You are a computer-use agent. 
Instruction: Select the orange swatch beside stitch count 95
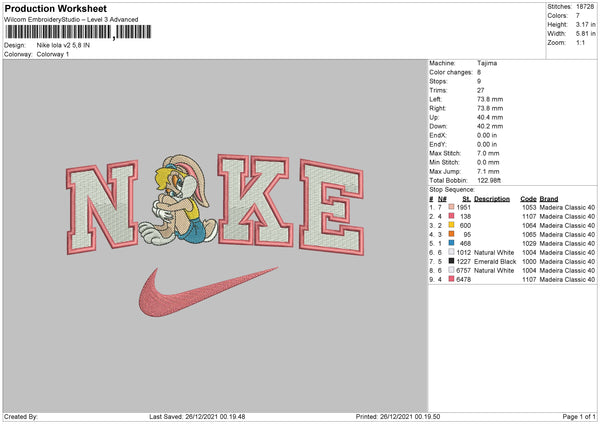tap(451, 234)
